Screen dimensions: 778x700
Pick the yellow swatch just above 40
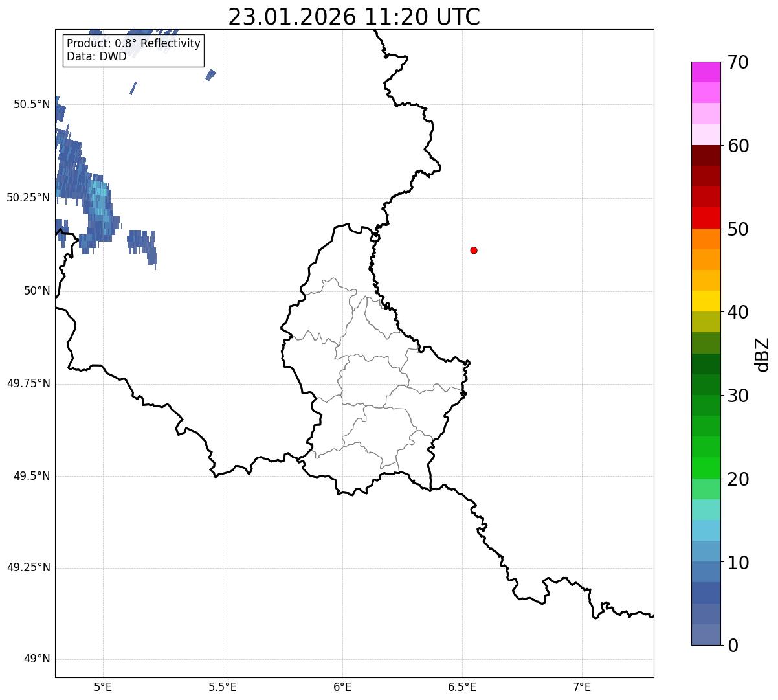(x=706, y=301)
